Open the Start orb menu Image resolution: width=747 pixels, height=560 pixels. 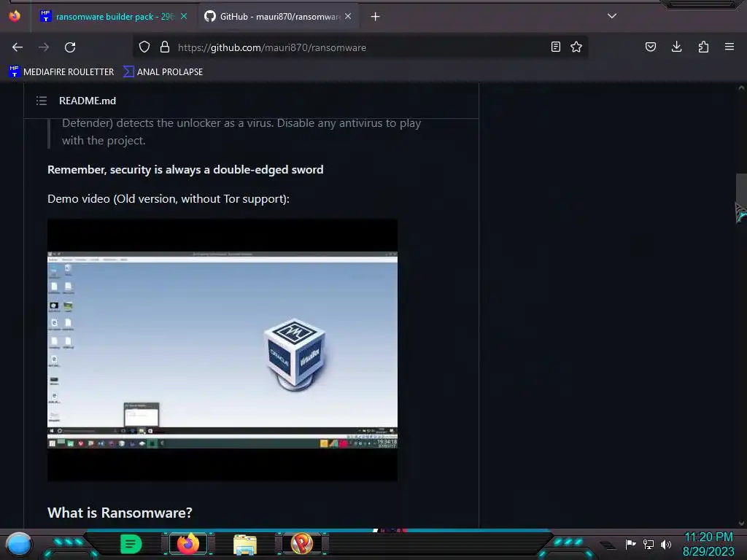coord(19,544)
